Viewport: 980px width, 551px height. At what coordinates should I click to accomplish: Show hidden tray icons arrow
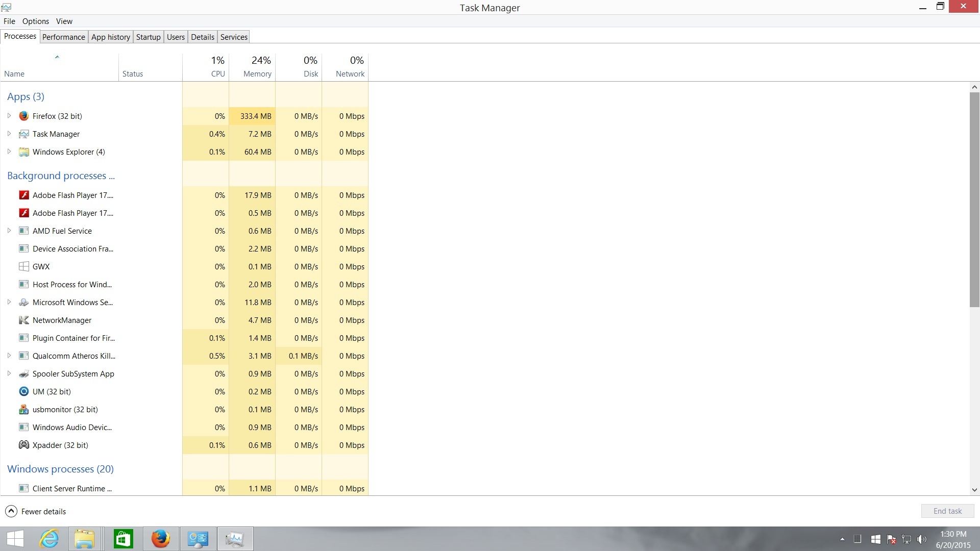pyautogui.click(x=842, y=539)
